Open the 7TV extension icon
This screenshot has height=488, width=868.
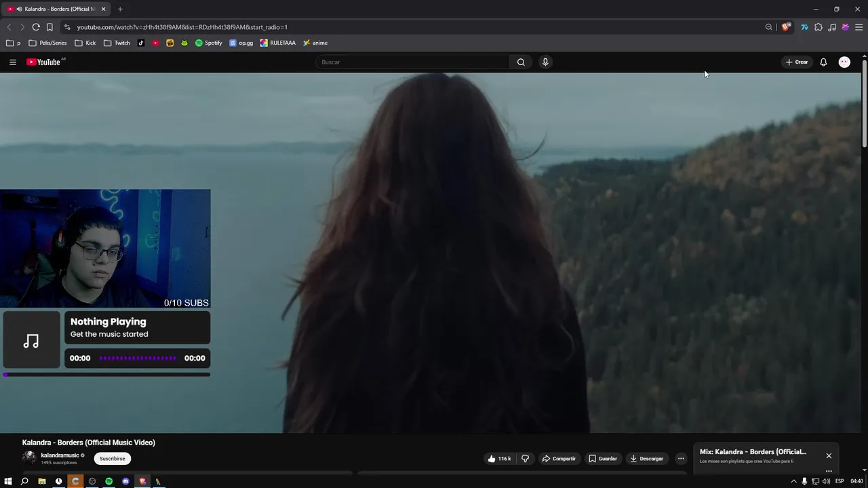[x=805, y=27]
